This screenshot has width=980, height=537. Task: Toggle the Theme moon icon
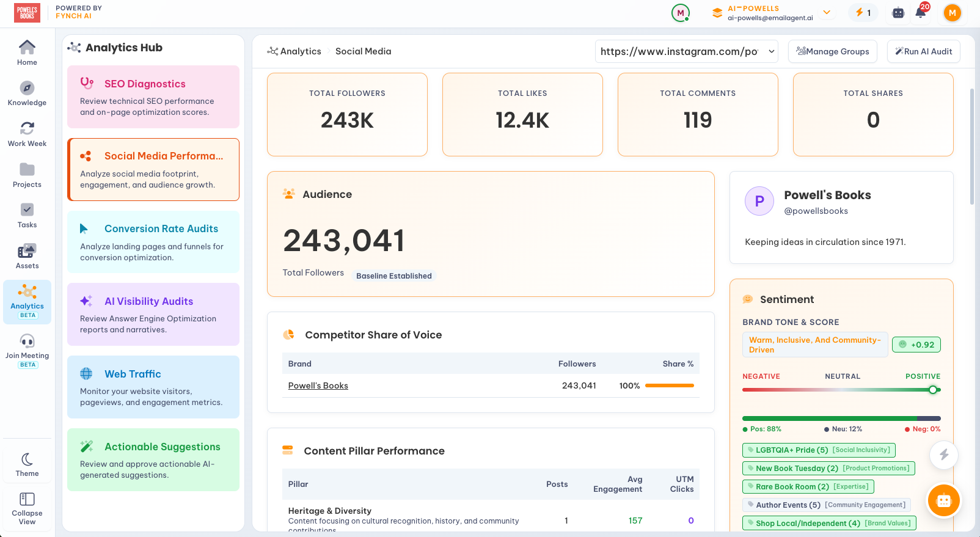click(27, 464)
